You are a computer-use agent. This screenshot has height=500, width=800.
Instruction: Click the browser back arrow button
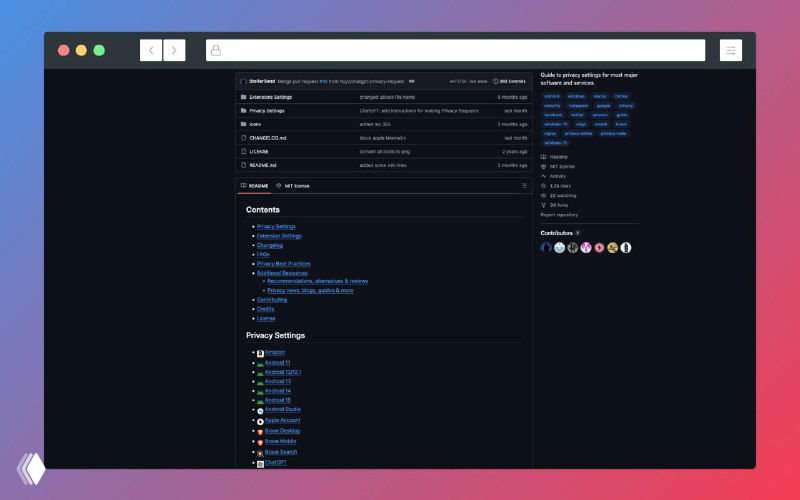click(151, 50)
